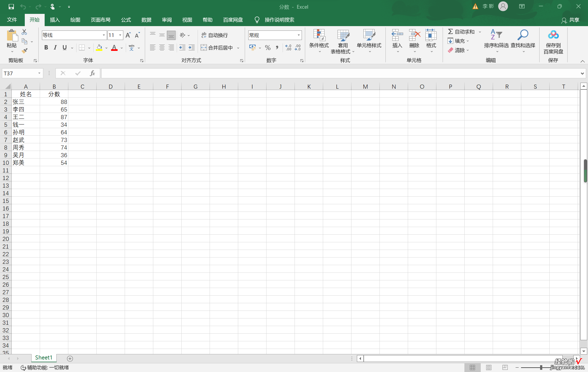Open Format as Table (套用表格格式)
This screenshot has height=372, width=588.
343,41
